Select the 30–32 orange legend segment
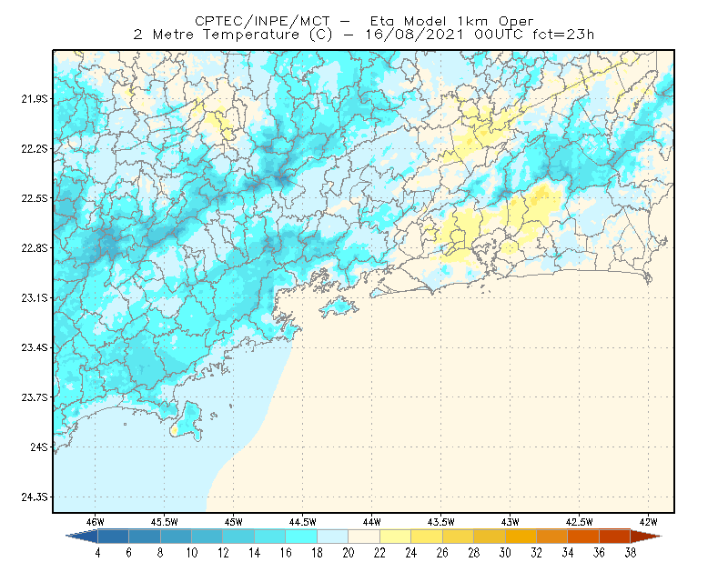Screen dimensions: 728x562 click(521, 537)
